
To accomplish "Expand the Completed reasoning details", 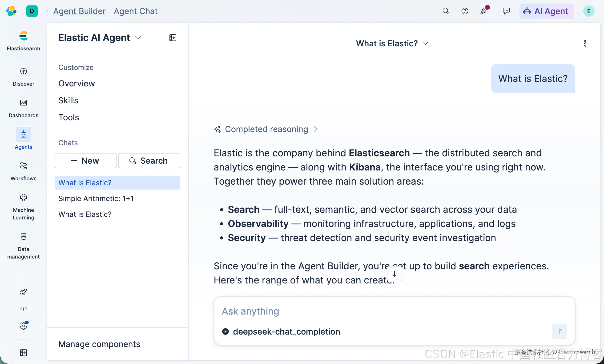I will click(x=266, y=129).
